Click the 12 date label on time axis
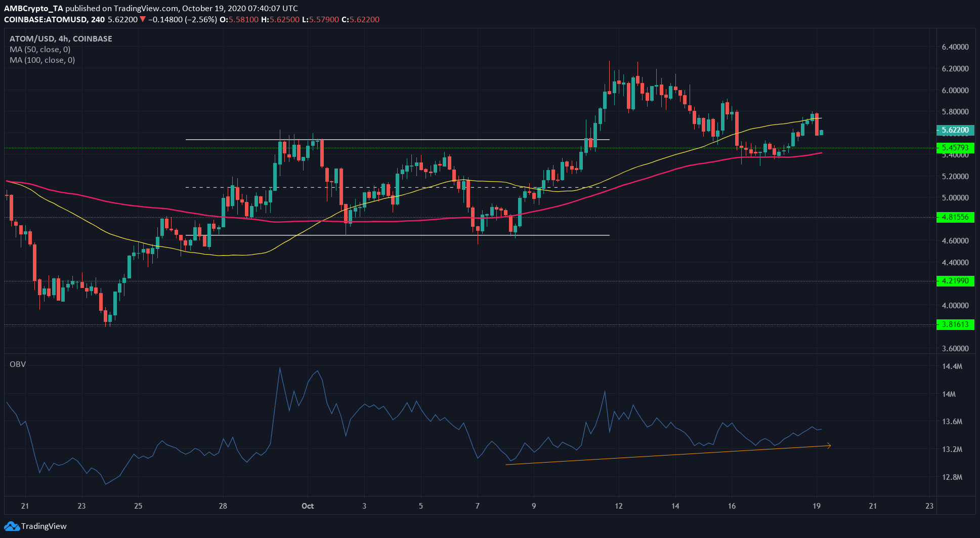 point(619,506)
